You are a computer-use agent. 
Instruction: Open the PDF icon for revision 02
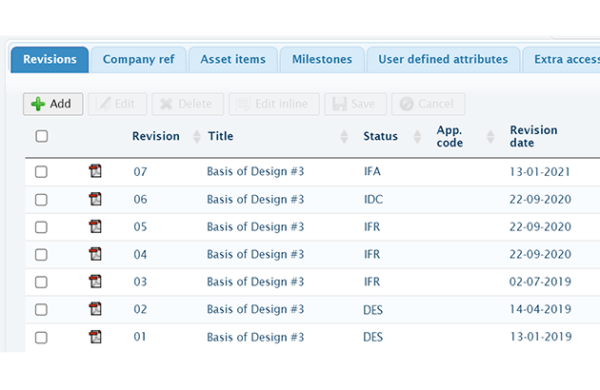(95, 309)
